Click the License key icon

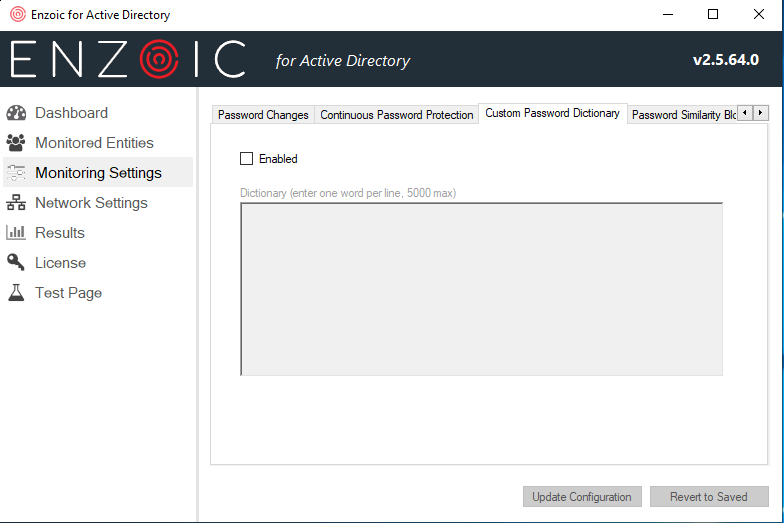click(x=16, y=263)
